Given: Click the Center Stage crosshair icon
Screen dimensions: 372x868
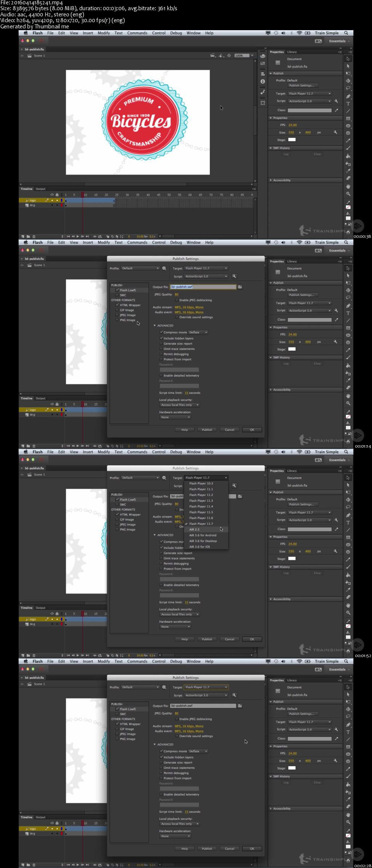Looking at the screenshot, I should pyautogui.click(x=229, y=56).
